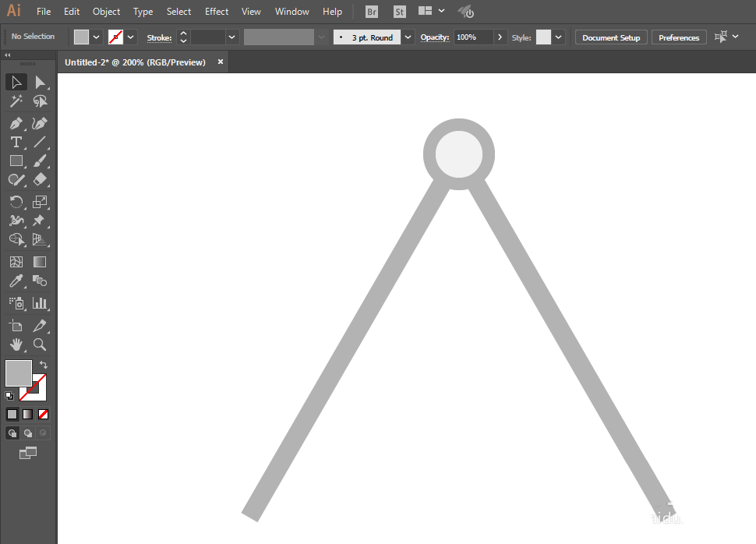Open the Effect menu

pyautogui.click(x=217, y=12)
